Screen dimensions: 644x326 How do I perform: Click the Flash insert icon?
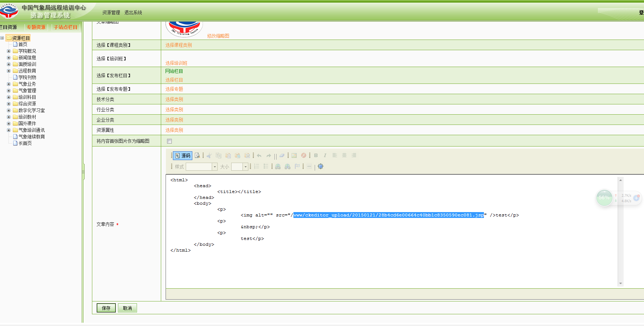[x=304, y=155]
